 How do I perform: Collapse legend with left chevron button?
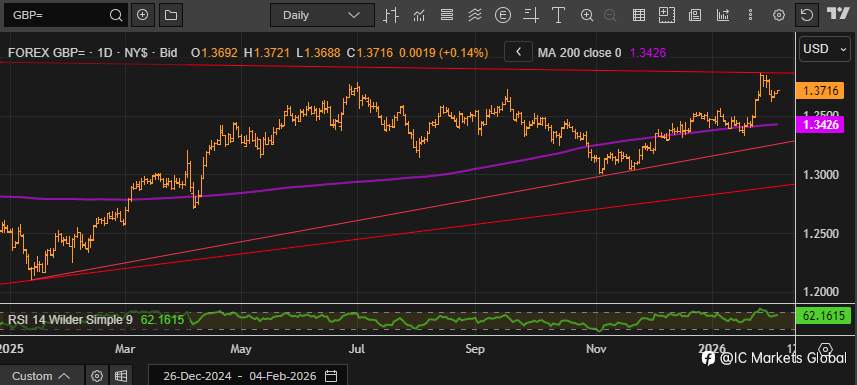tap(518, 52)
